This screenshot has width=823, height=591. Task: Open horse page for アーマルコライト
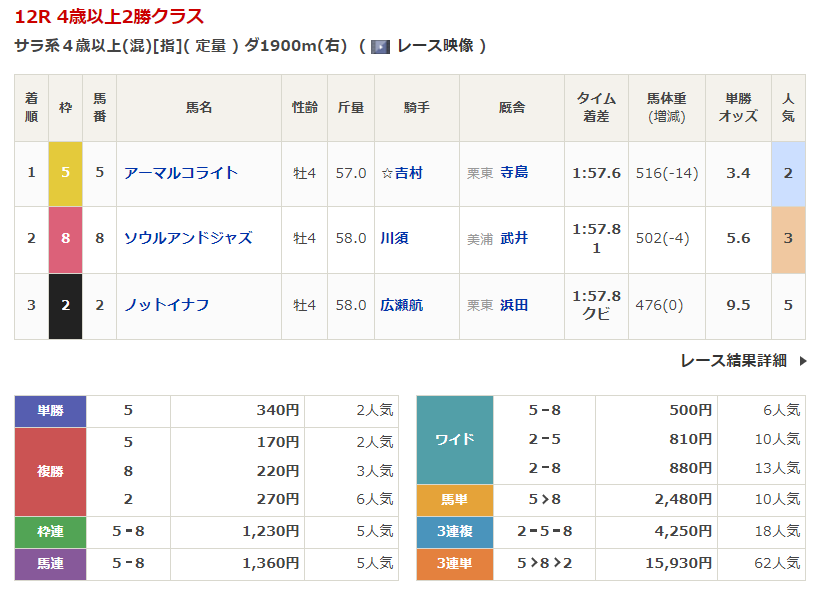181,173
